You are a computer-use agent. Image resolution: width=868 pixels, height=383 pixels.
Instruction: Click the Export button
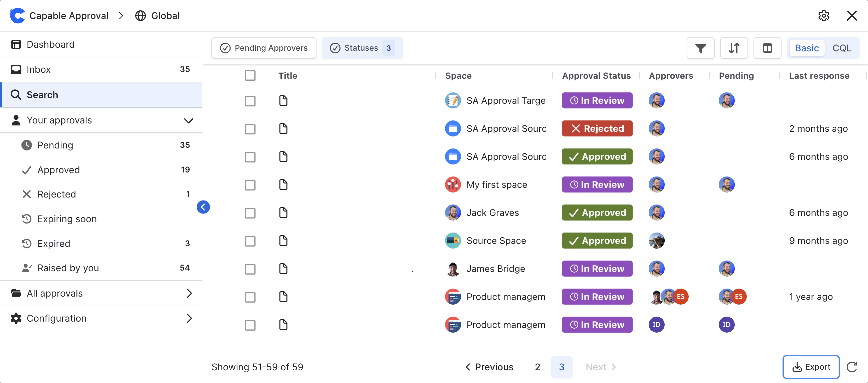coord(811,367)
